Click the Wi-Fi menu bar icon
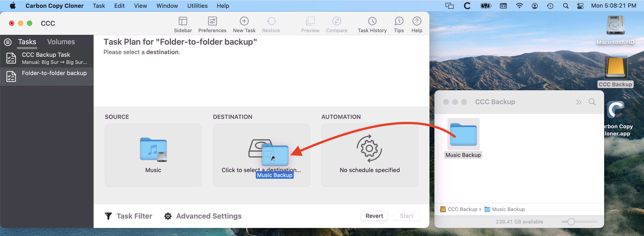 point(519,6)
